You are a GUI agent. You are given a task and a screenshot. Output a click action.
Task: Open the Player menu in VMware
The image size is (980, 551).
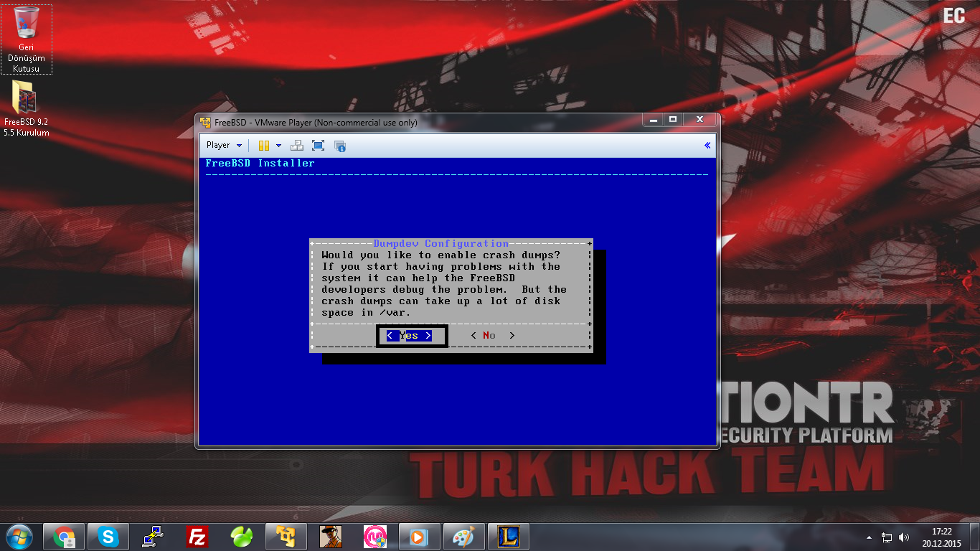click(224, 145)
